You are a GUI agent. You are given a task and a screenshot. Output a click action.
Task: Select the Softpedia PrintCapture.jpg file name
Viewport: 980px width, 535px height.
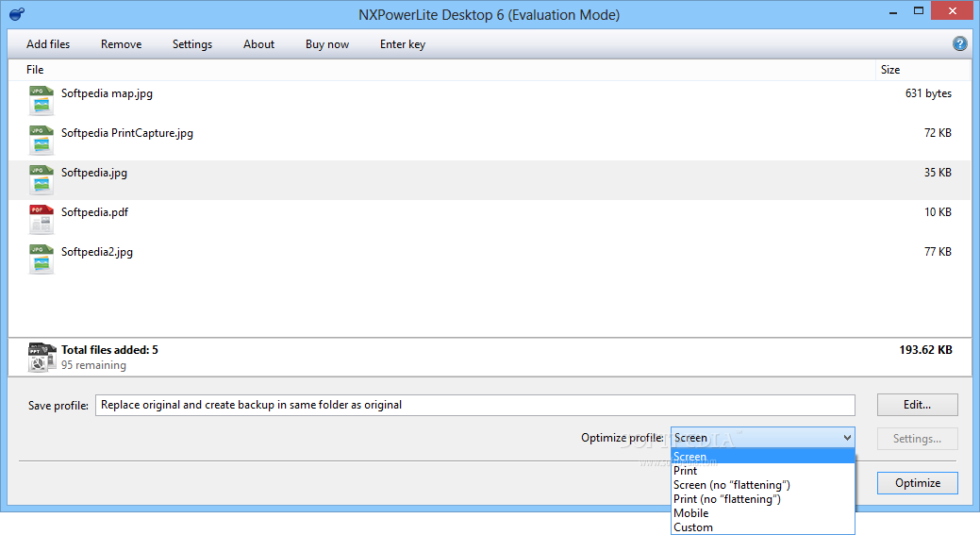click(127, 133)
